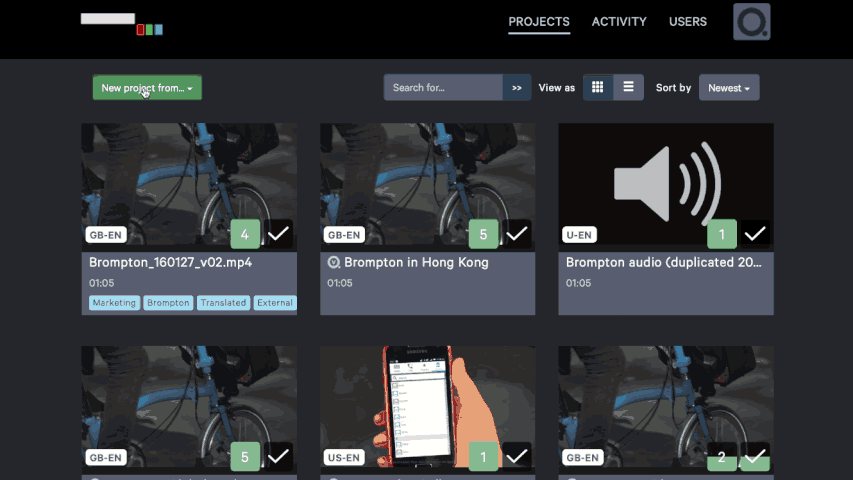Filter by the External tag
The height and width of the screenshot is (480, 853).
point(275,303)
